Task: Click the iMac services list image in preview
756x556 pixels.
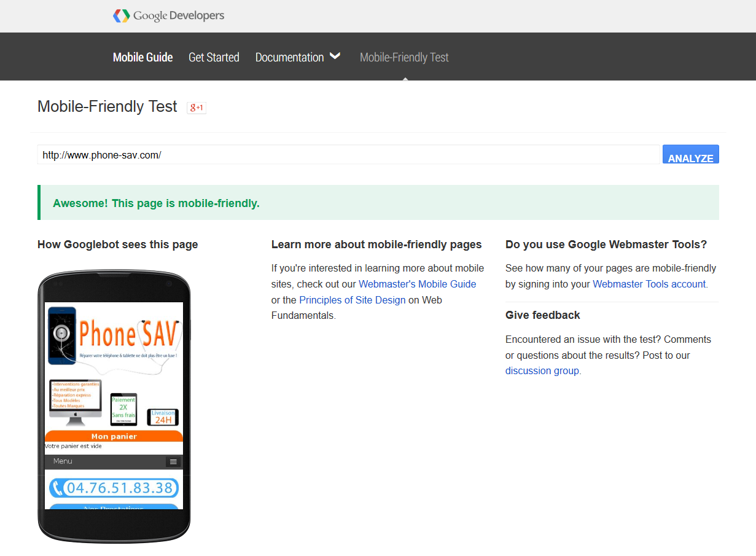Action: tap(75, 402)
